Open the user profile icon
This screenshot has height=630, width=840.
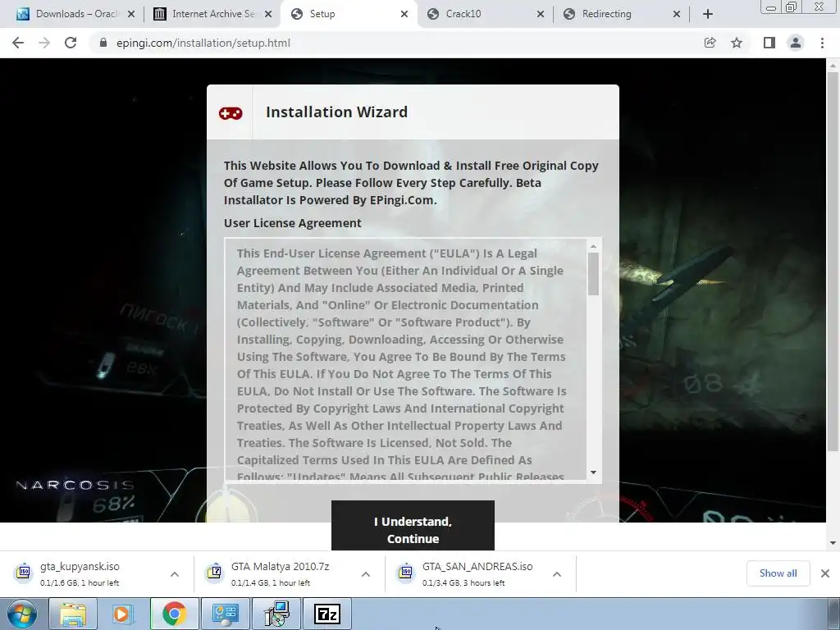pyautogui.click(x=796, y=43)
